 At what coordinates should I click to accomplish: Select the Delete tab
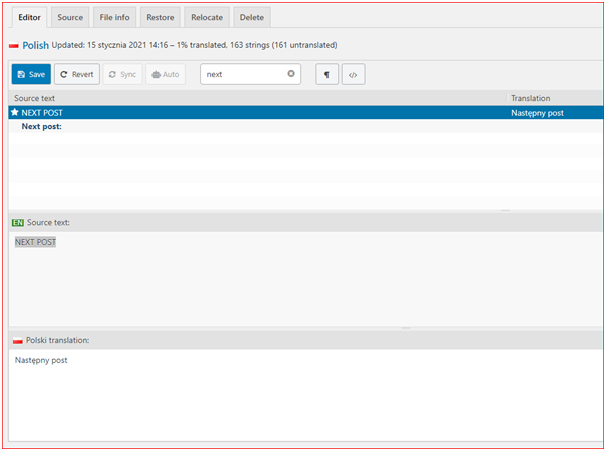252,17
